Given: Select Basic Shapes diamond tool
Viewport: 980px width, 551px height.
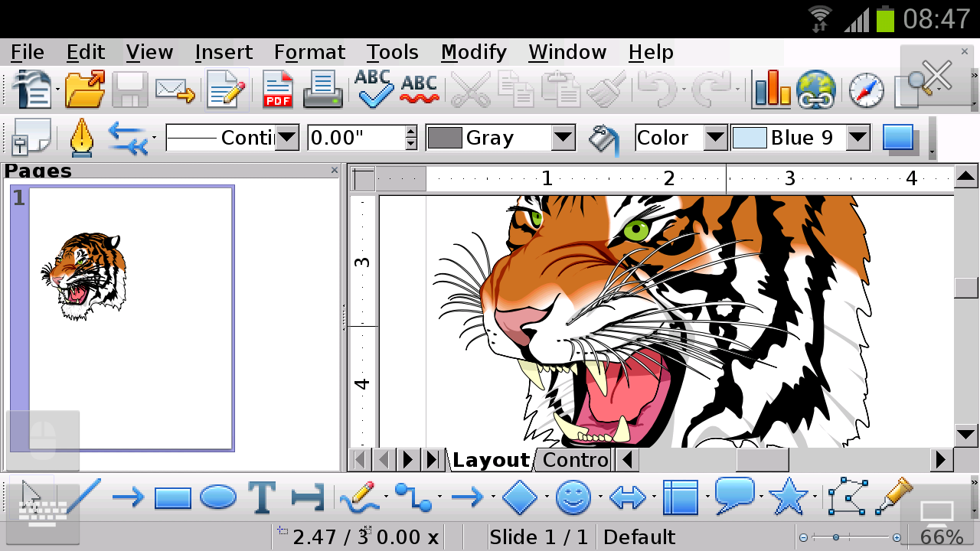Looking at the screenshot, I should pos(520,498).
